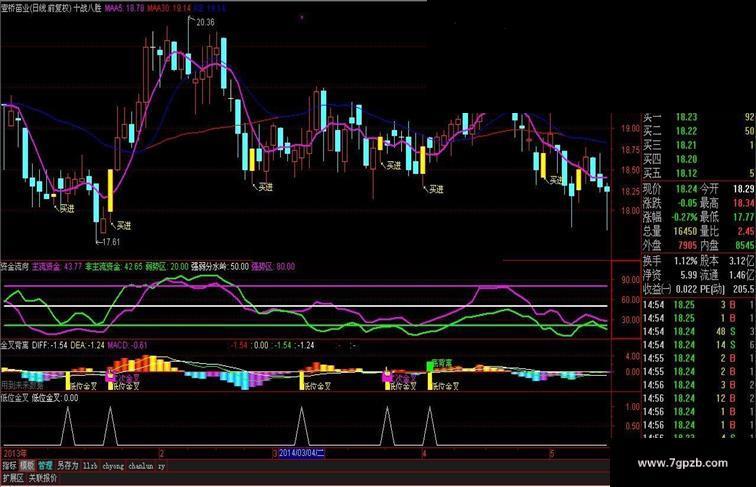Switch to the chanlun template
The image size is (756, 487).
tap(141, 466)
